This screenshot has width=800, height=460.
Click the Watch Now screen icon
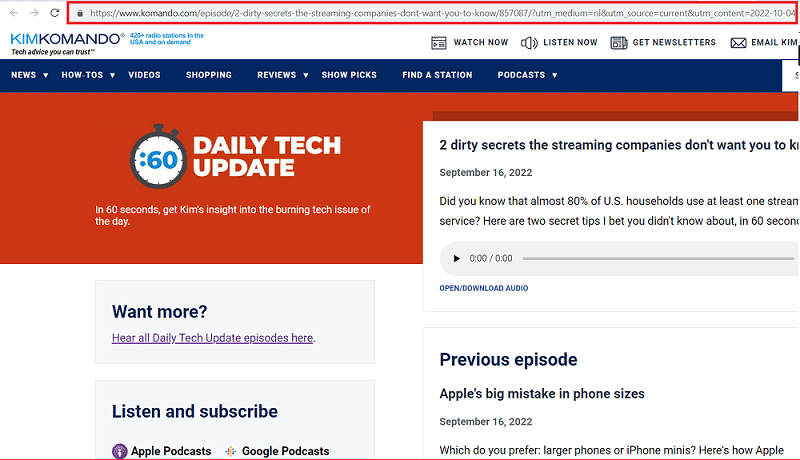point(439,43)
